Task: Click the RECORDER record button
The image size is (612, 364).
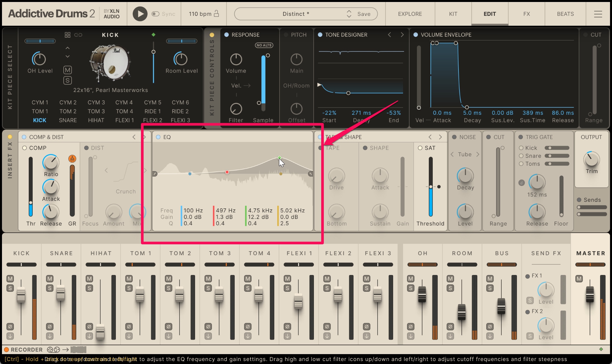Action: (x=6, y=349)
